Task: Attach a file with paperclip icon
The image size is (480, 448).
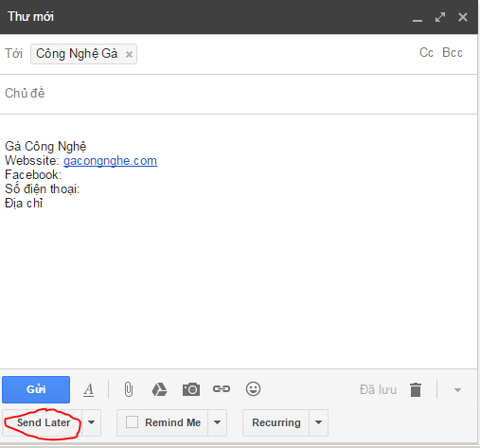Action: (129, 389)
